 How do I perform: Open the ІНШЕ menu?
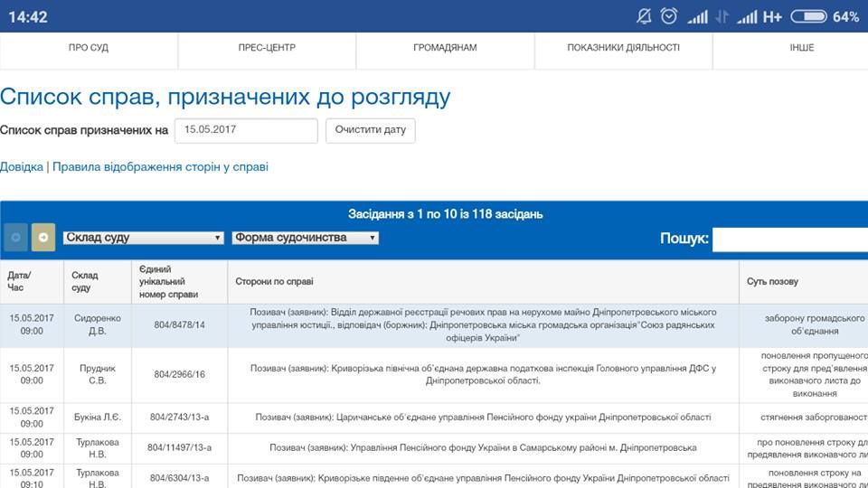click(x=802, y=48)
